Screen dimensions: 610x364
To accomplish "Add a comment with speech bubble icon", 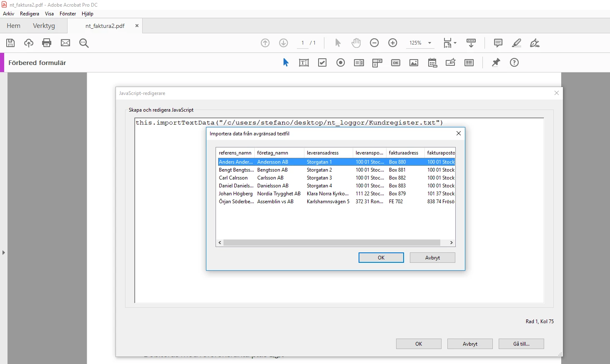I will click(498, 43).
